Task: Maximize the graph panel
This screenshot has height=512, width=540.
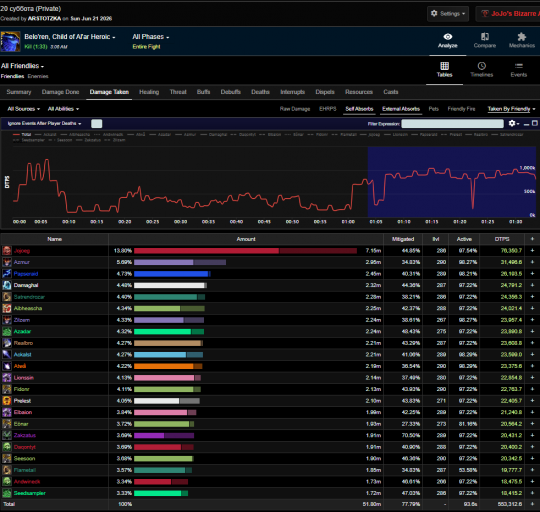Action: 534,123
